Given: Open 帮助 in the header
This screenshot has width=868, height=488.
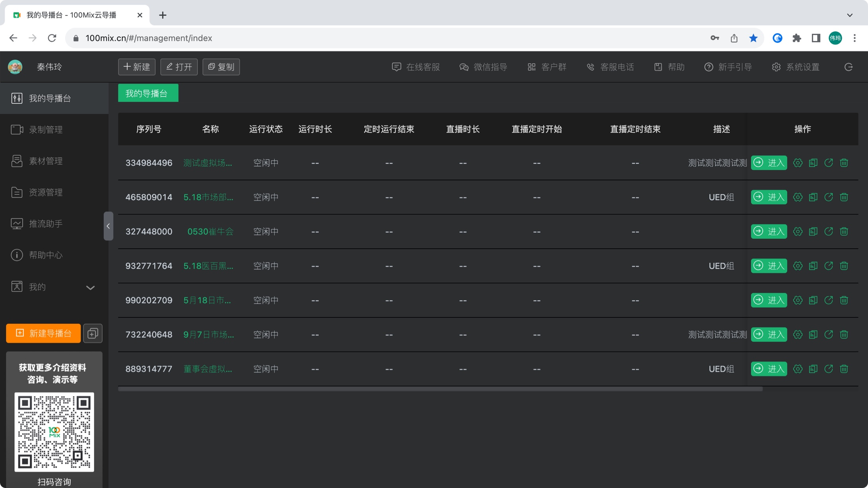Looking at the screenshot, I should pos(669,67).
